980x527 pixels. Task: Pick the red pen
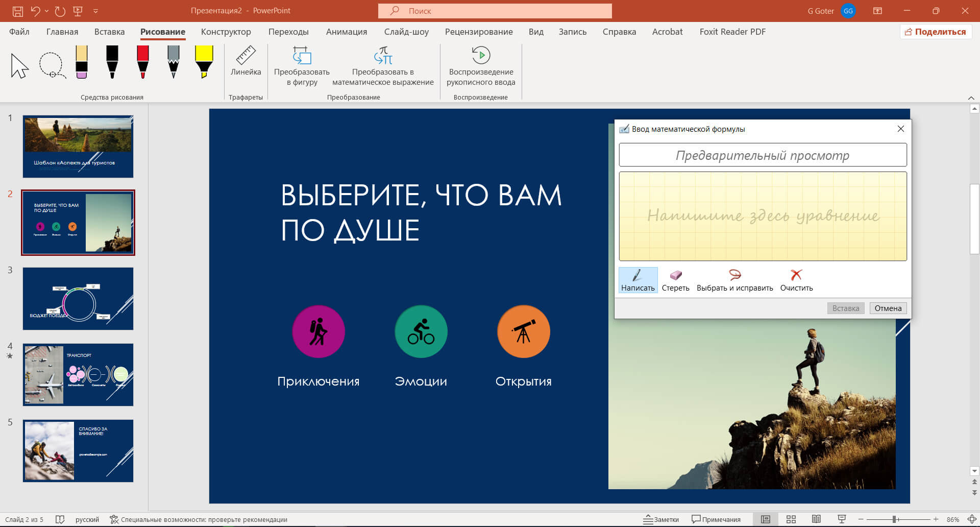143,62
